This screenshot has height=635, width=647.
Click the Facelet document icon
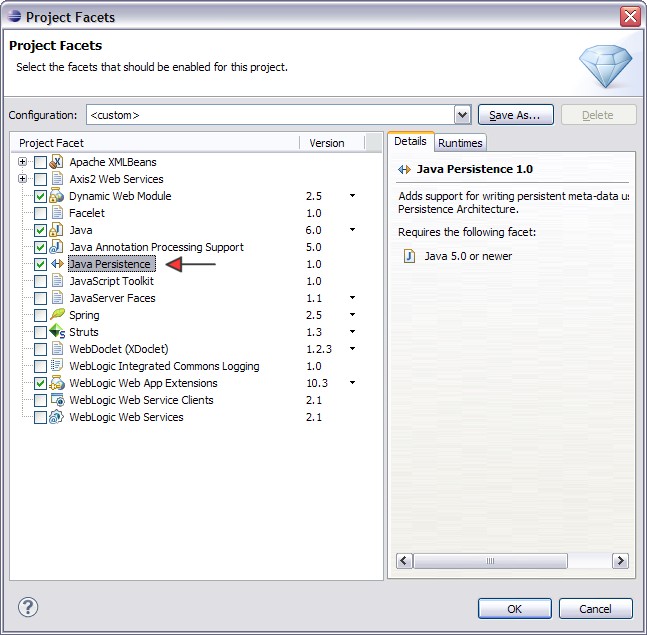(x=57, y=213)
